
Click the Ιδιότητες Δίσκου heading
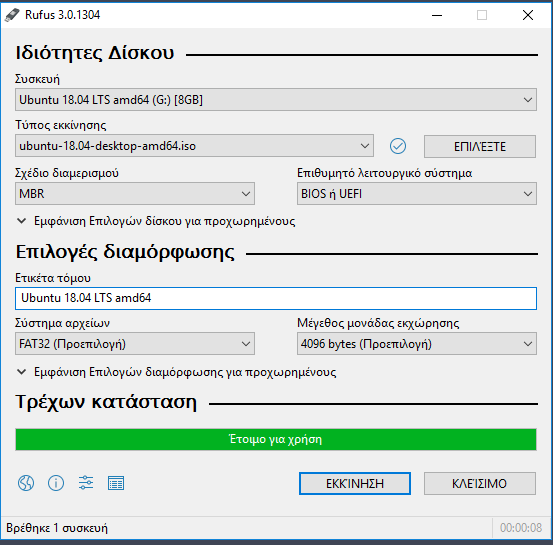pos(95,53)
